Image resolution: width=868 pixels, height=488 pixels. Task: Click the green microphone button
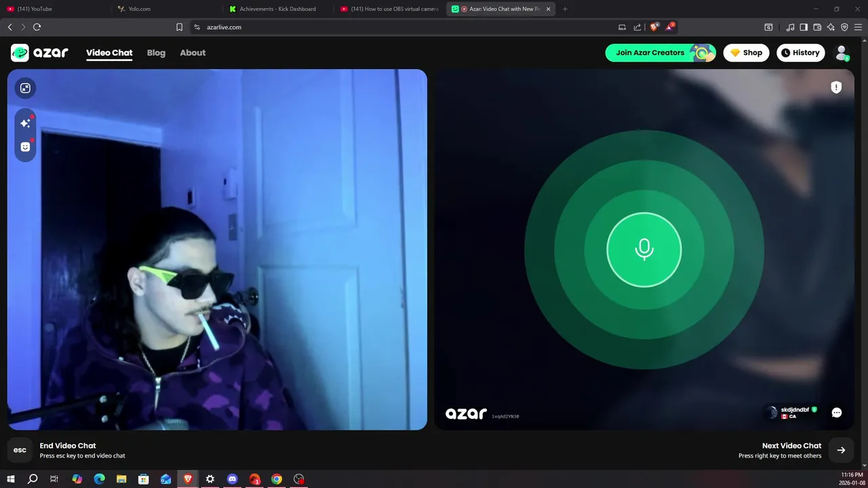point(644,249)
